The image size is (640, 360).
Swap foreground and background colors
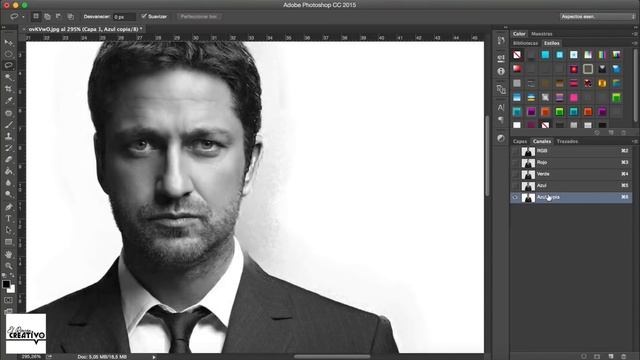(12, 276)
